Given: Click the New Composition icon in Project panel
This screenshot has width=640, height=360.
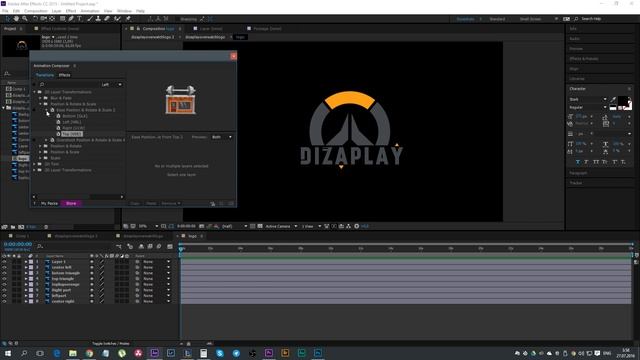Looking at the screenshot, I should tap(21, 227).
